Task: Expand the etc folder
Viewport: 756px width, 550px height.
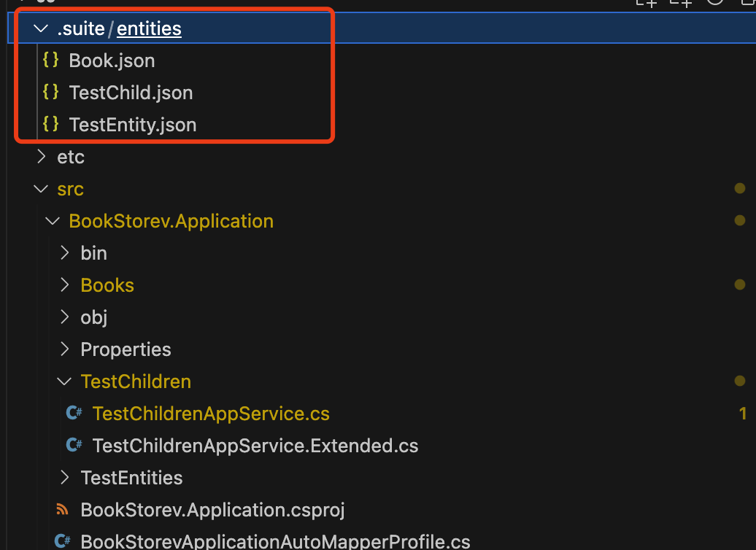Action: [x=41, y=156]
